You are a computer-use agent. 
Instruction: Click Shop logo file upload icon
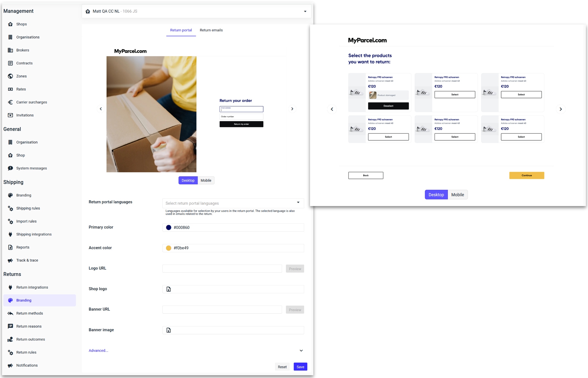pos(169,289)
